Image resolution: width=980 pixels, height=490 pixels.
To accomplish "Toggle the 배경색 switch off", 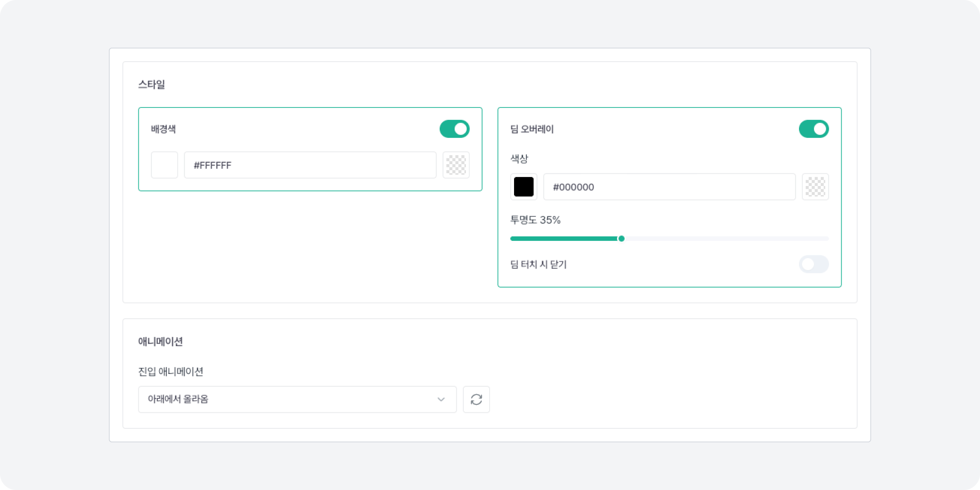I will 454,129.
